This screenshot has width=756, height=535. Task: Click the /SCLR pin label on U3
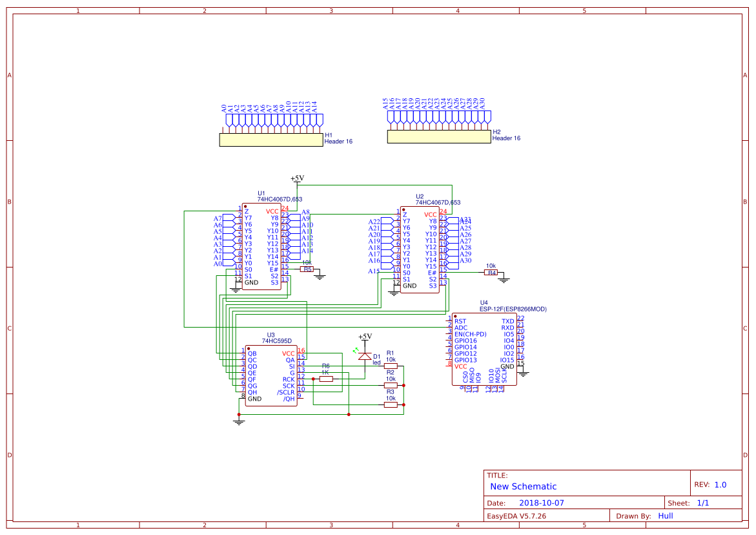coord(285,393)
